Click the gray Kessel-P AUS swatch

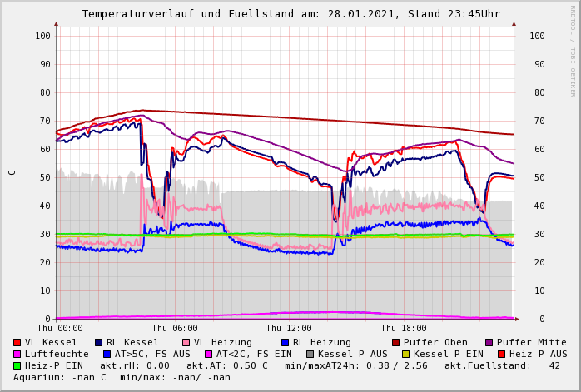tap(310, 354)
